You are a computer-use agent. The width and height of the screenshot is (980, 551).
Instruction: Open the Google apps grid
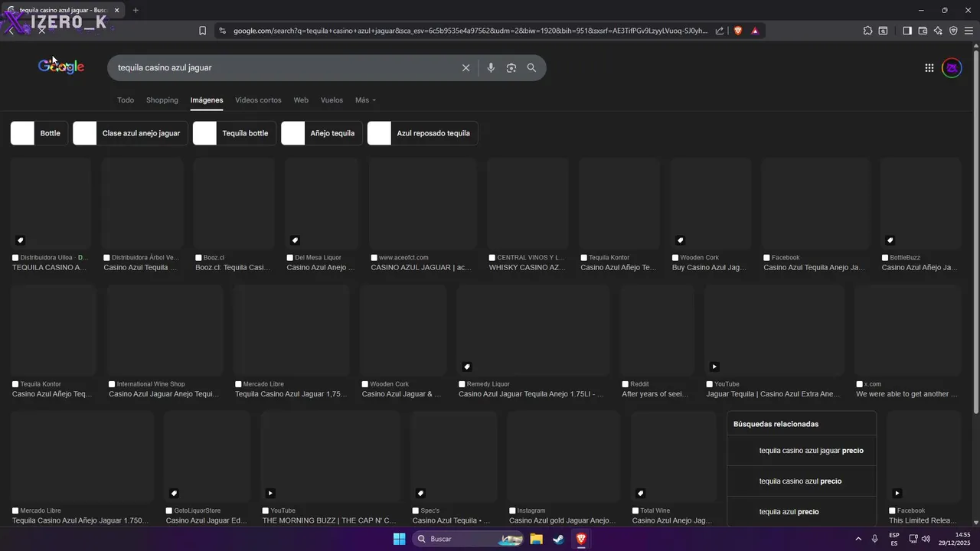929,67
